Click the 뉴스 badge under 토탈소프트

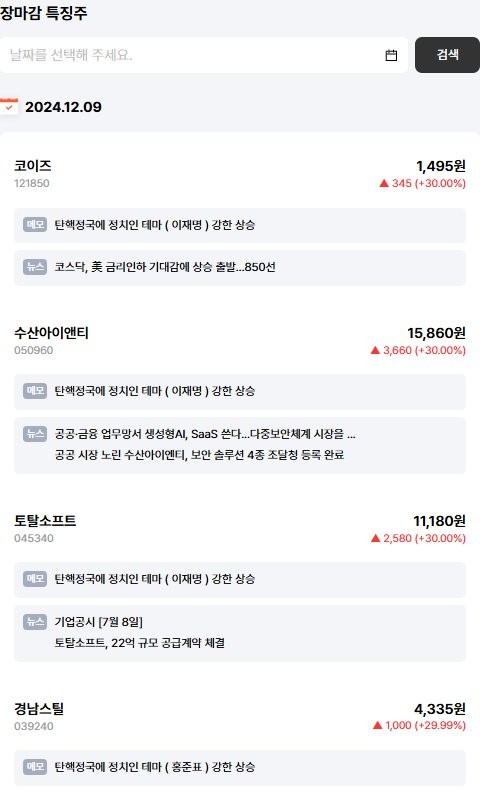tap(35, 621)
